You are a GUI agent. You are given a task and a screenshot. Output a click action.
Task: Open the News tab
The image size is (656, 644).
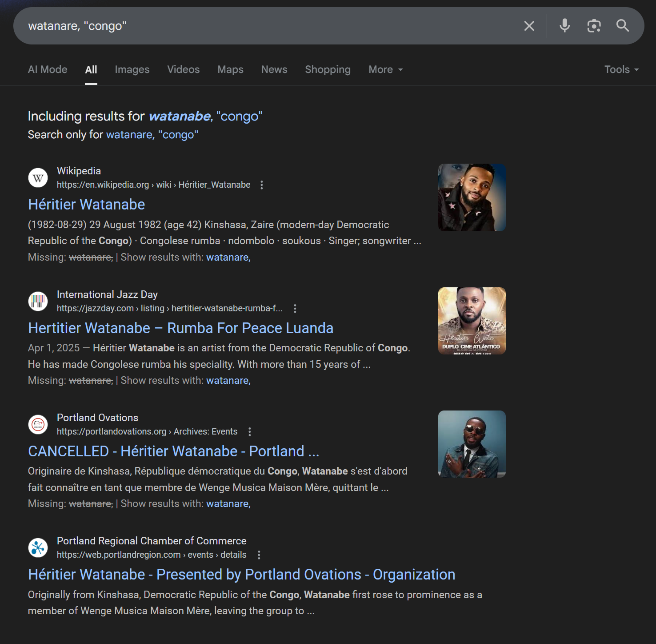tap(274, 69)
